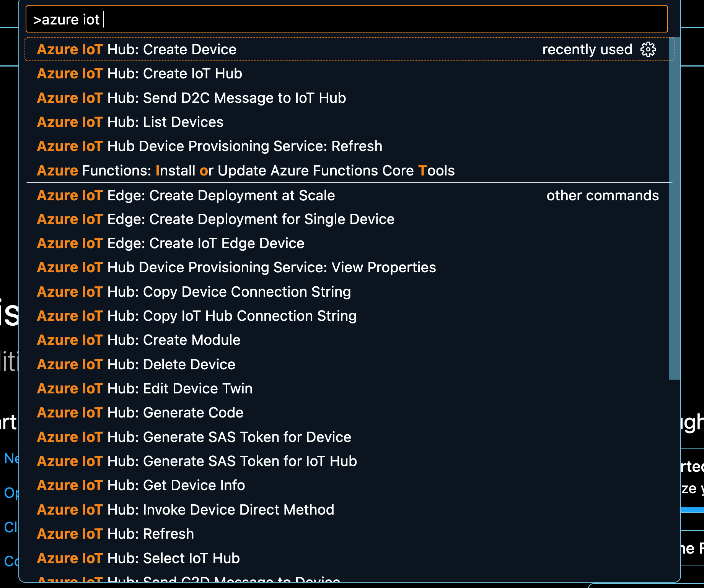The height and width of the screenshot is (588, 704).
Task: Run Azure IoT Hub: Create Module
Action: [x=139, y=340]
